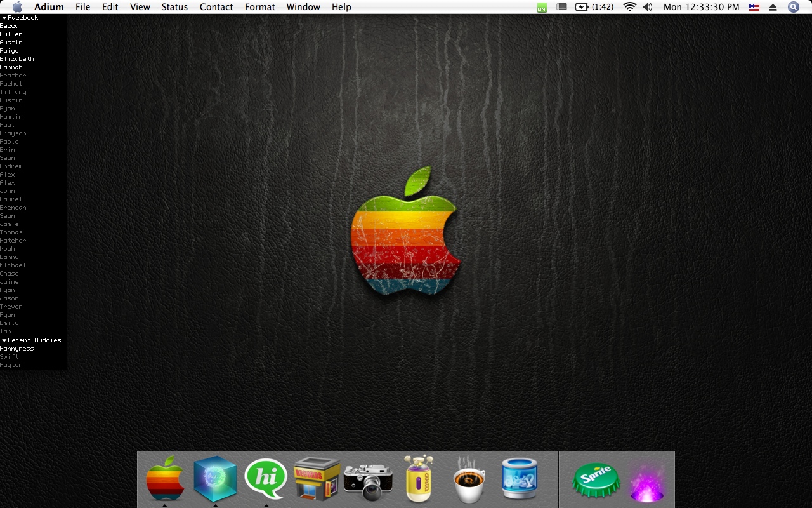Viewport: 812px width, 508px height.
Task: Click the Sprite bottle cap dock icon
Action: (596, 480)
